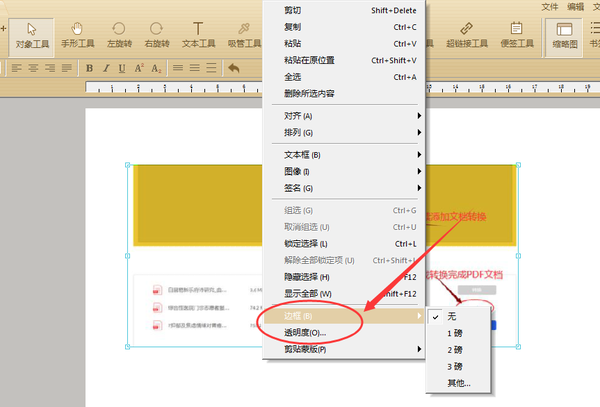Set medium line spacing icon
This screenshot has height=407, width=600.
point(195,68)
